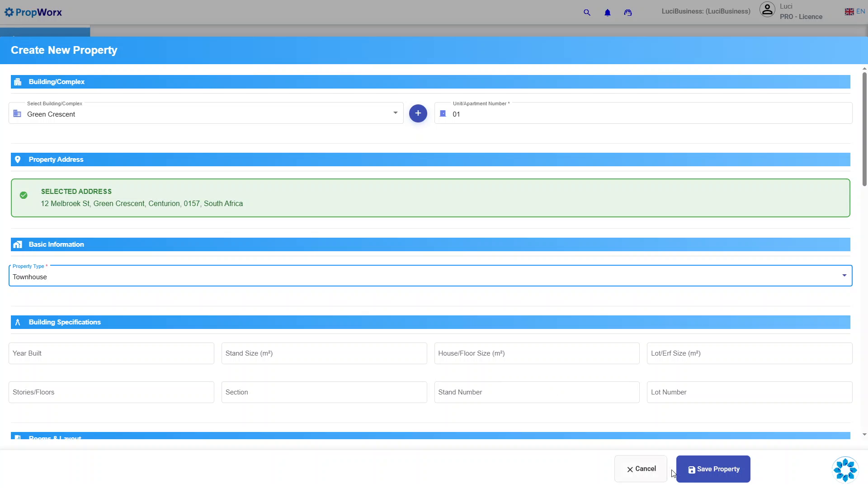Viewport: 868px width, 488px height.
Task: Click the green checkmark in selected address
Action: click(24, 195)
